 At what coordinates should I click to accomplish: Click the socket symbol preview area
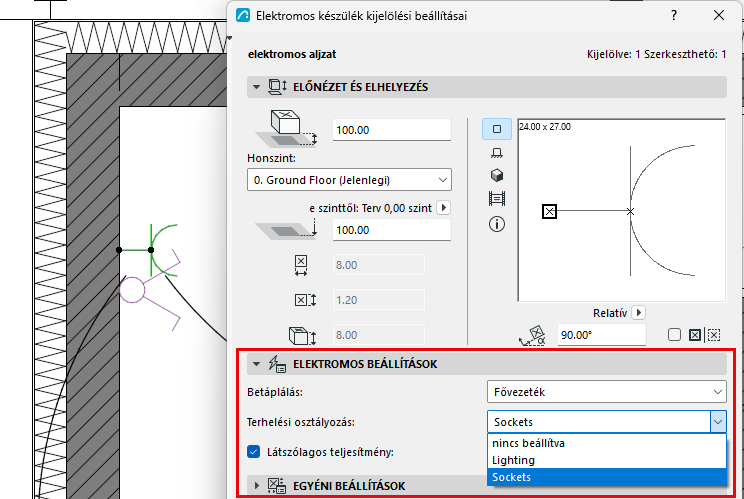click(622, 210)
